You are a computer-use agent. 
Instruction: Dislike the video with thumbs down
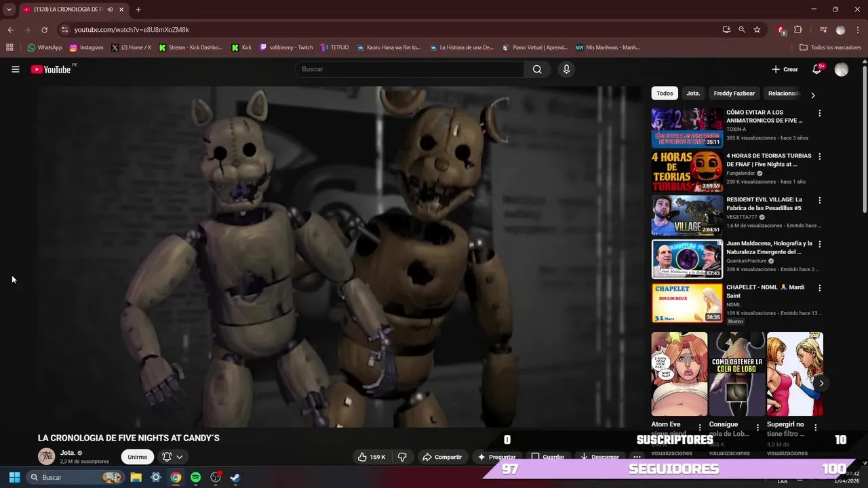pyautogui.click(x=401, y=457)
